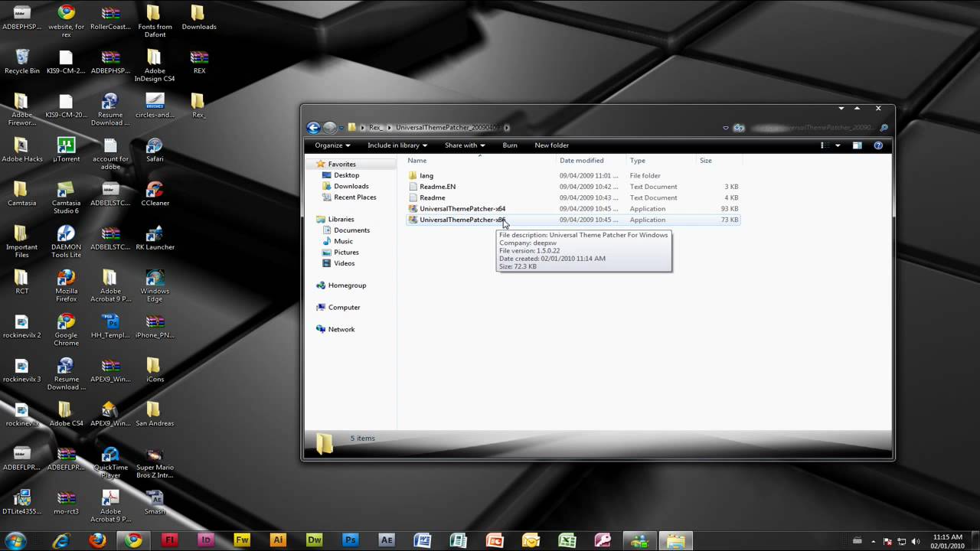Image resolution: width=980 pixels, height=551 pixels.
Task: Open Adobe Flash from the taskbar
Action: pyautogui.click(x=170, y=540)
